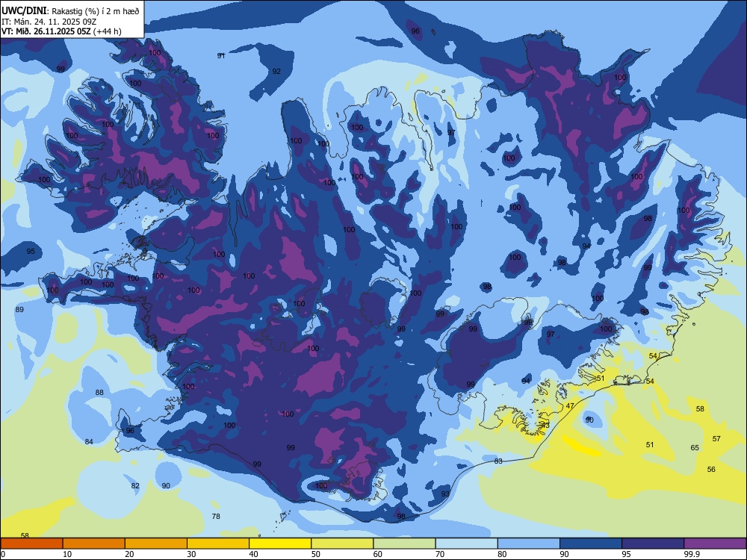Click the '82' humidity value on the map
747x560 pixels.
click(x=135, y=486)
